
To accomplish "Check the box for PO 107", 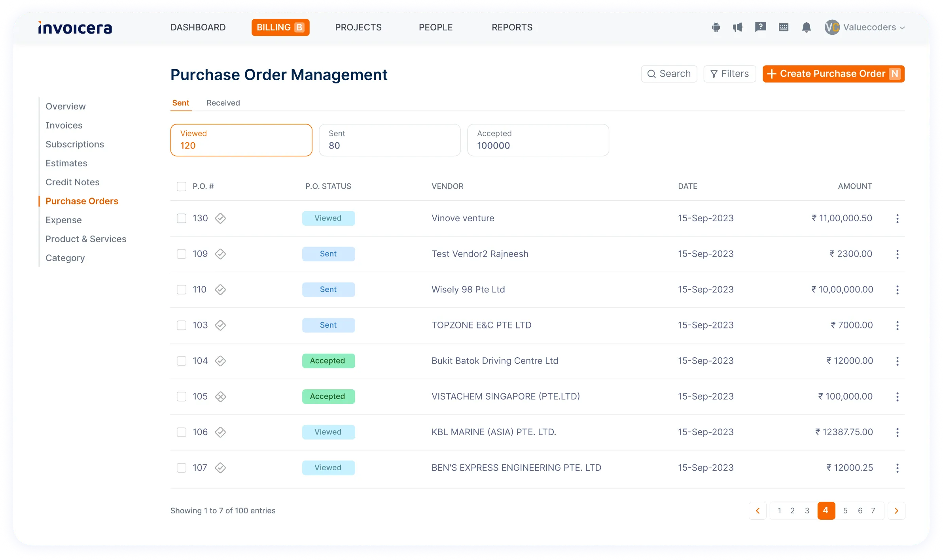I will click(181, 468).
